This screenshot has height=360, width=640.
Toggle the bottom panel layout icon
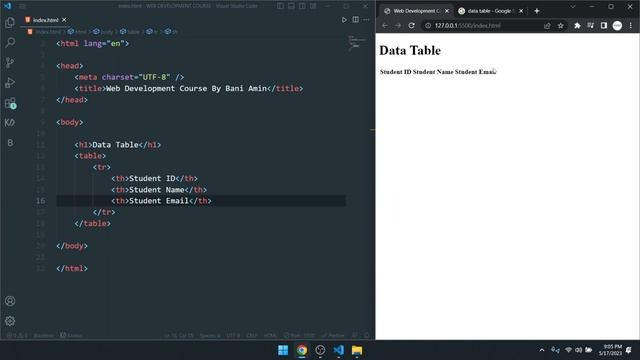click(291, 6)
